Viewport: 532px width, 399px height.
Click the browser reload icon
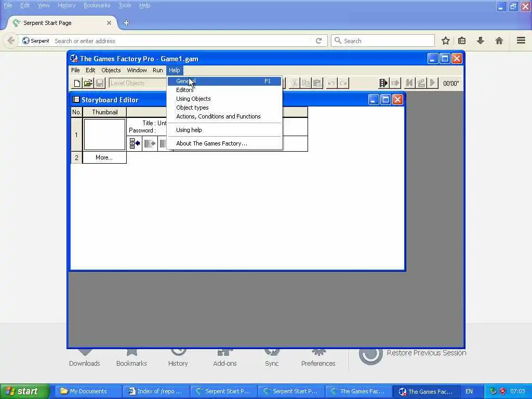[x=318, y=41]
